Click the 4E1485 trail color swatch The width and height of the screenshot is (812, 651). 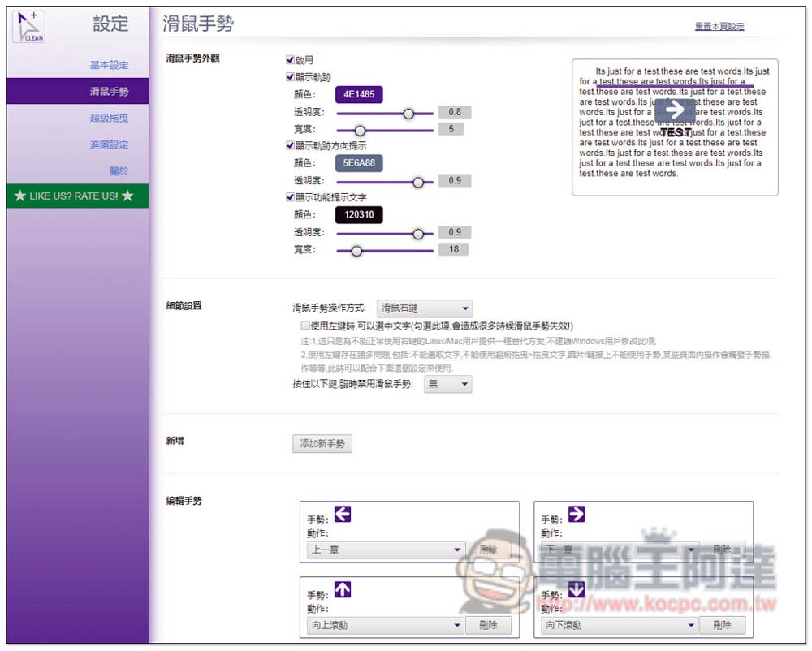[359, 95]
